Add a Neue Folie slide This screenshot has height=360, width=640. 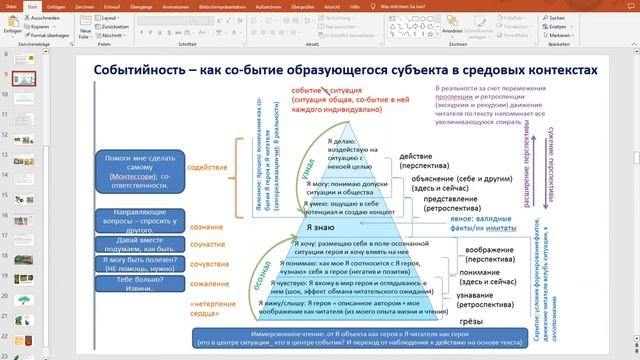click(85, 27)
